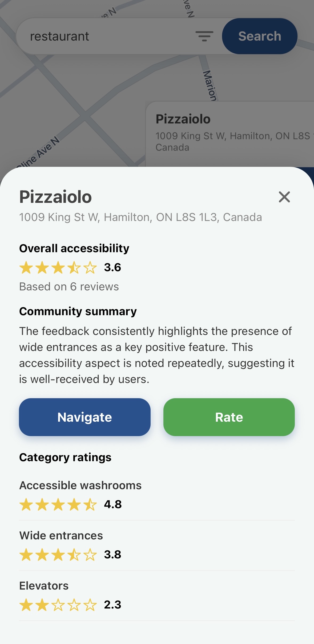Click the Marion street label on map

210,85
